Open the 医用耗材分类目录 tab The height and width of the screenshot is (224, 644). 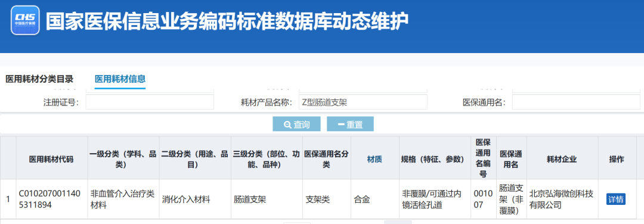39,79
